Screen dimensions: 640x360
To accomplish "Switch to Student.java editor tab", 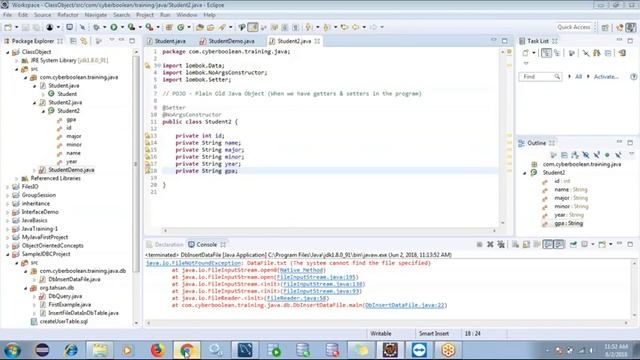I will [x=167, y=41].
